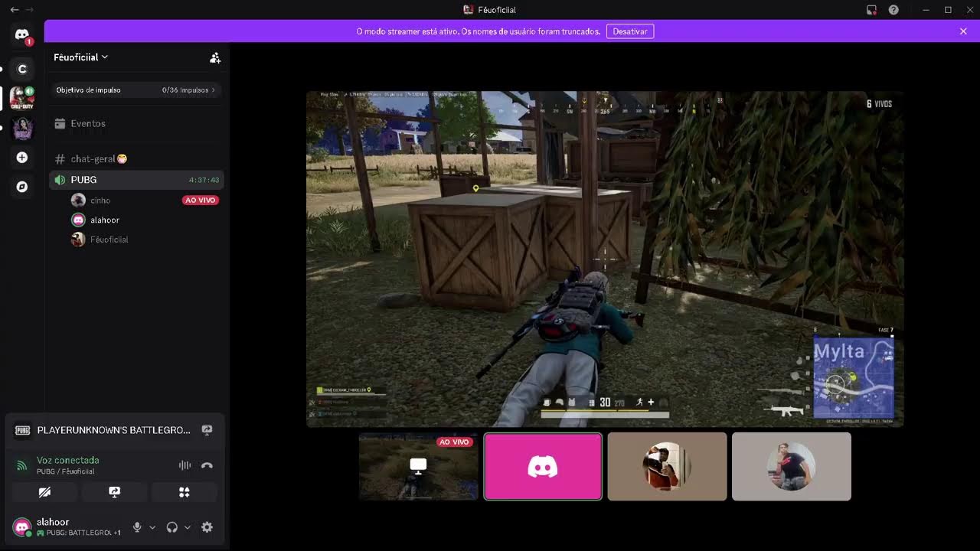Mute the microphone
Image resolution: width=980 pixels, height=551 pixels.
click(137, 527)
